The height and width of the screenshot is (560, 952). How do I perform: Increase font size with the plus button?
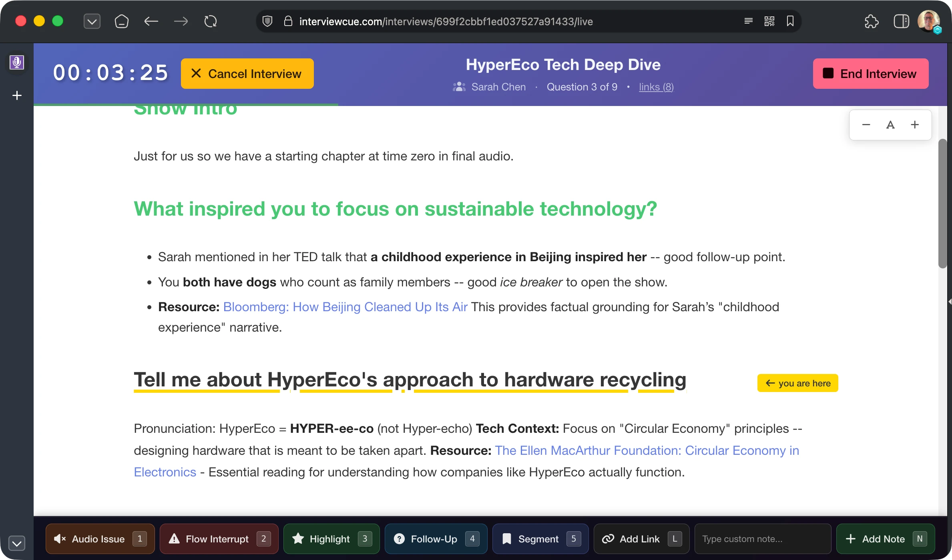(915, 125)
